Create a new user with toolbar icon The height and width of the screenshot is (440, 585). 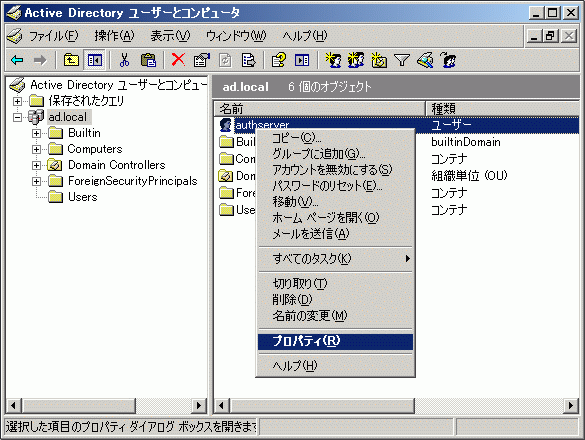coord(333,60)
